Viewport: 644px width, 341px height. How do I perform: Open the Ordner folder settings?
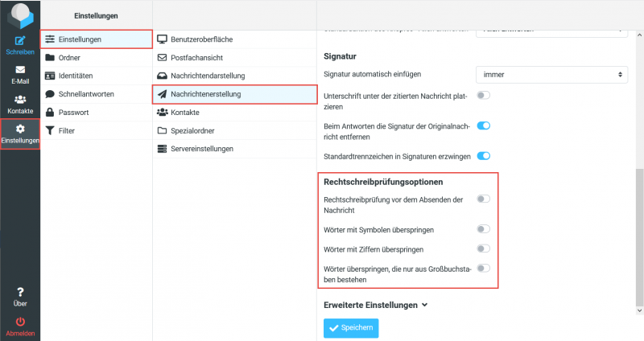(x=69, y=57)
